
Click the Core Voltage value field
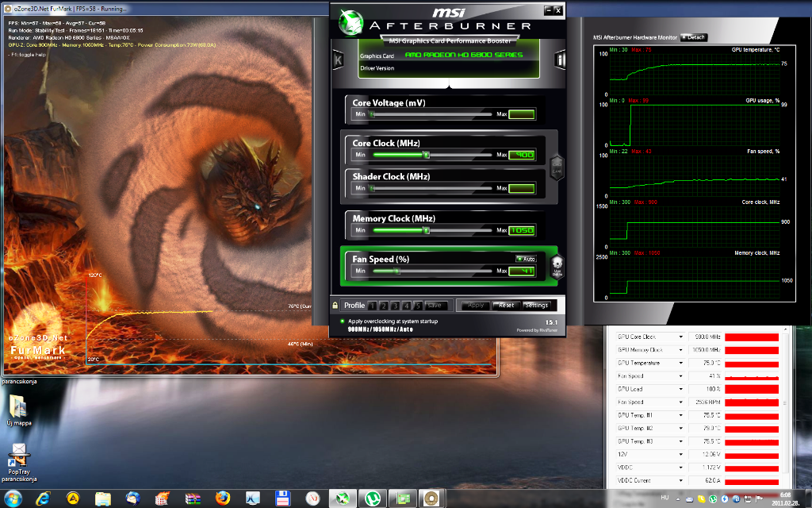coord(522,114)
